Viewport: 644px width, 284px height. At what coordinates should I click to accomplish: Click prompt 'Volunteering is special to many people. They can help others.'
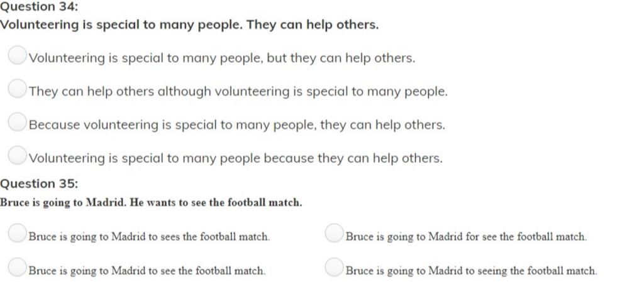(x=189, y=25)
